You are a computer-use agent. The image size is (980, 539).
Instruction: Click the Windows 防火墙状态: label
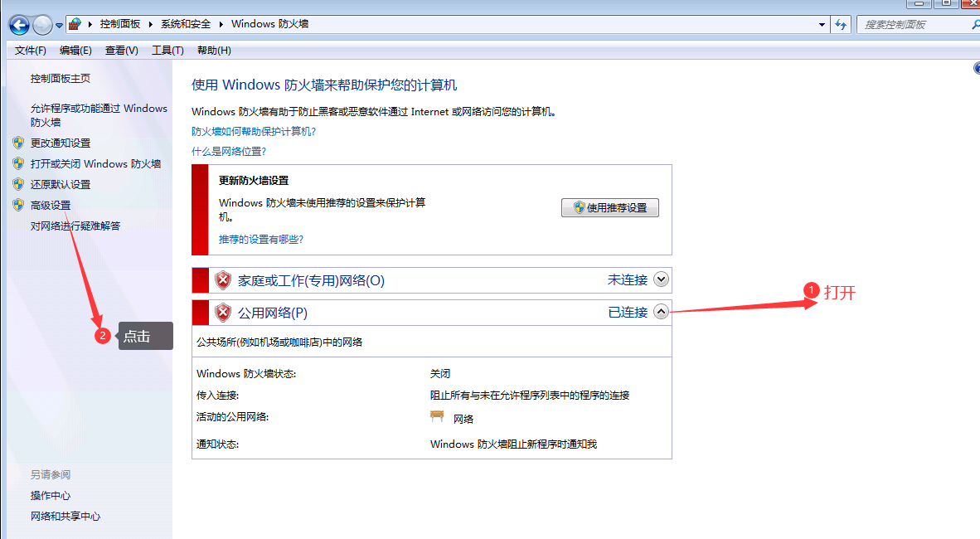[246, 373]
